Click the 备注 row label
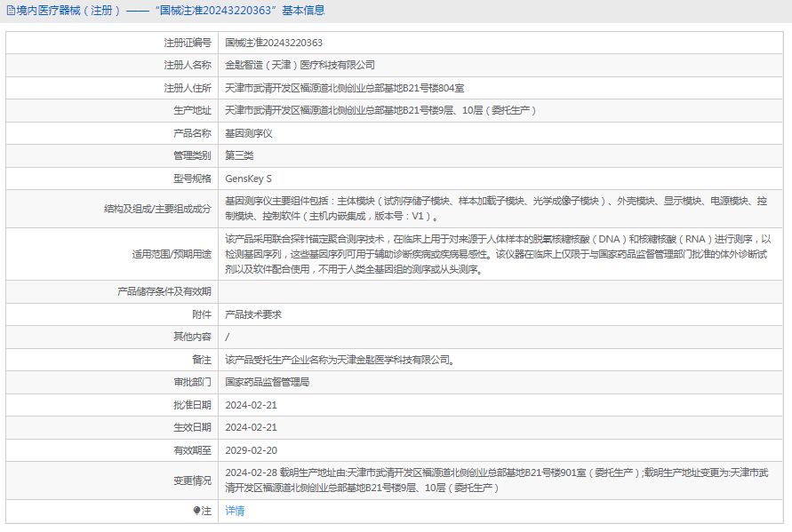This screenshot has width=792, height=532. [202, 360]
